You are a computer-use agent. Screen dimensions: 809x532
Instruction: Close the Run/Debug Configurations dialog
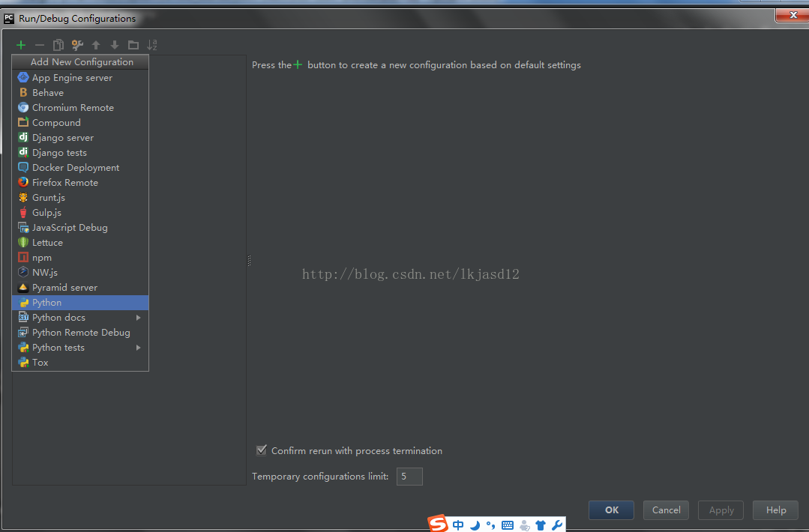(793, 16)
